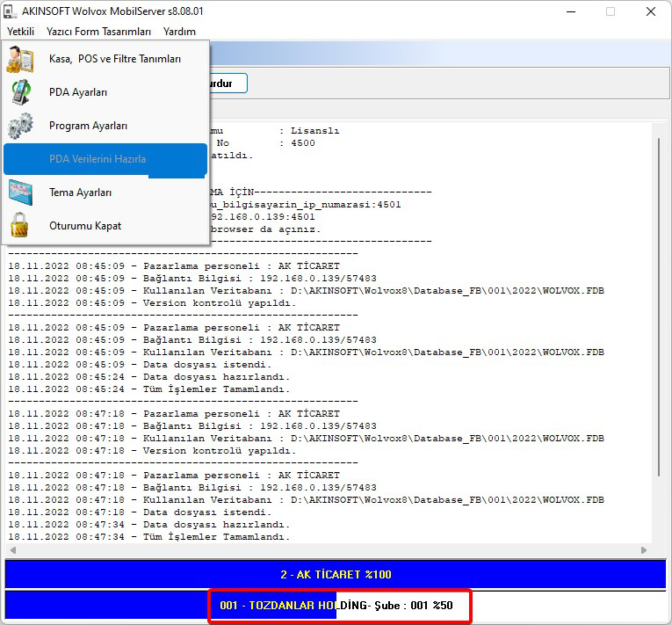
Task: Choose PDA Ayarları from the menu
Action: [x=105, y=92]
